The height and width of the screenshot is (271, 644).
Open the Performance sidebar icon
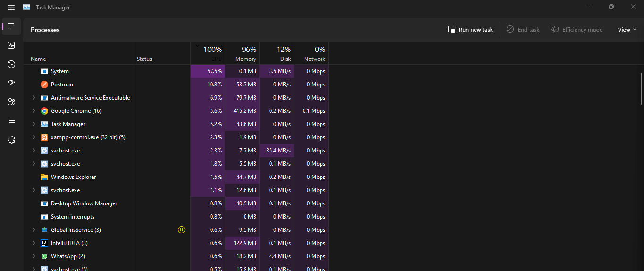point(11,45)
